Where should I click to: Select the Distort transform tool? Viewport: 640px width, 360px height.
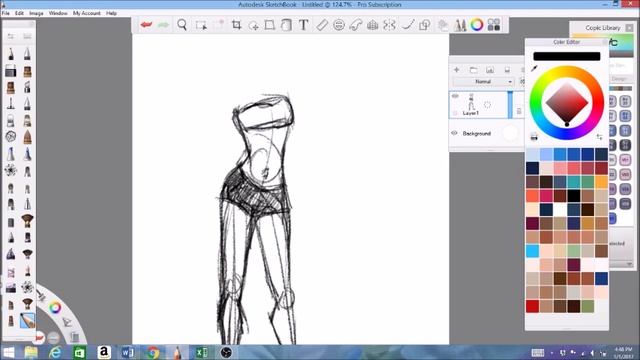(270, 25)
